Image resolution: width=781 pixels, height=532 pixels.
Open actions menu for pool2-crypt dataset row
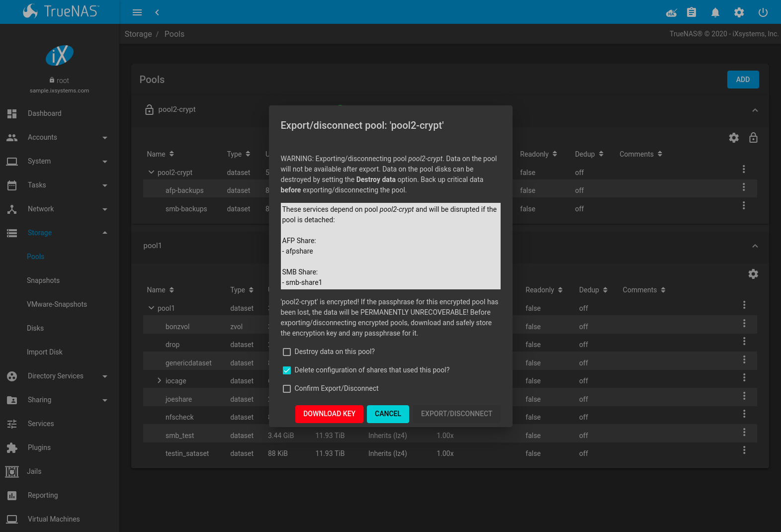coord(744,169)
